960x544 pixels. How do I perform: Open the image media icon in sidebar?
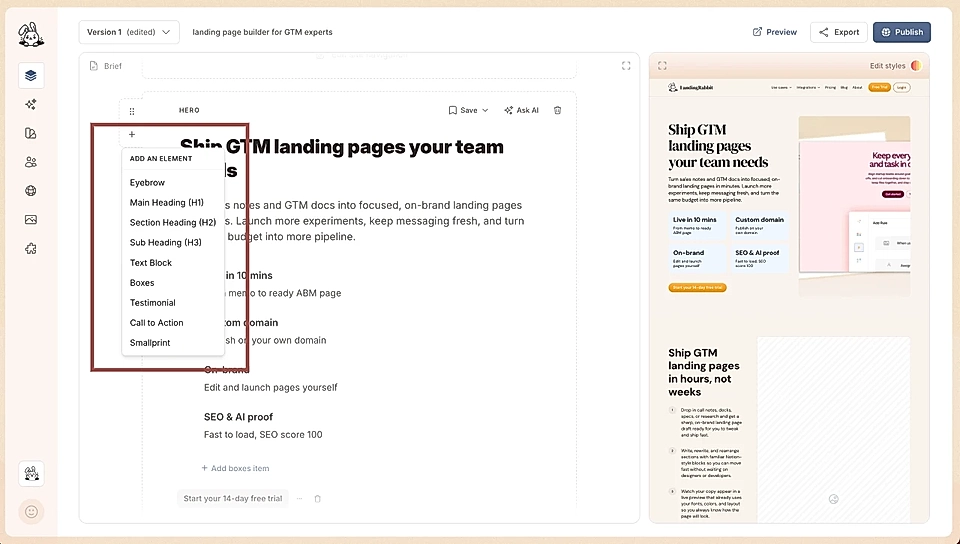pos(31,220)
